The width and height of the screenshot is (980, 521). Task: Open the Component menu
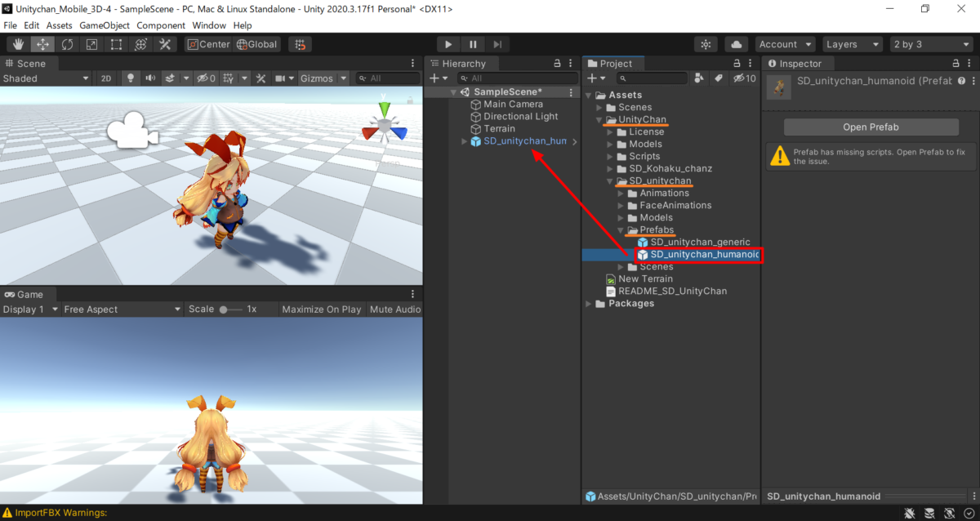coord(161,25)
